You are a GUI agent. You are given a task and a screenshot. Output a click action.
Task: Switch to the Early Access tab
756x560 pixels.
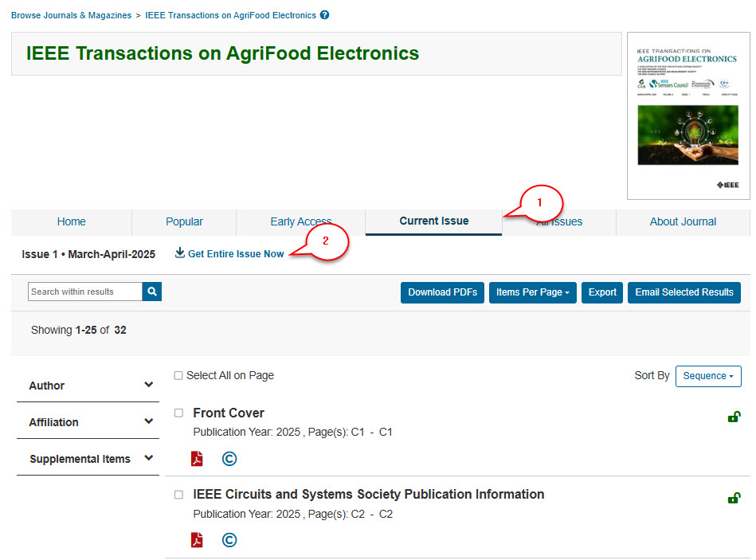300,222
